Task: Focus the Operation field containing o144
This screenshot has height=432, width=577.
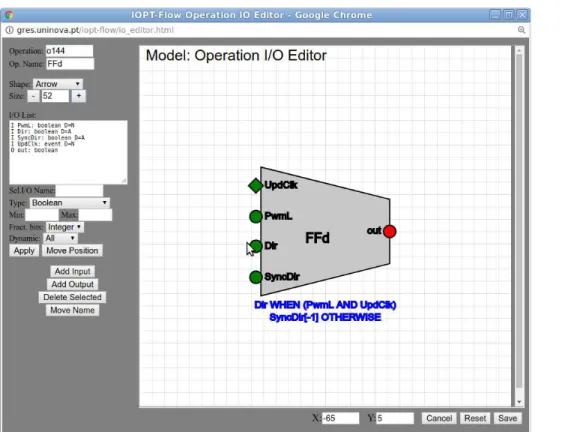Action: (x=70, y=51)
